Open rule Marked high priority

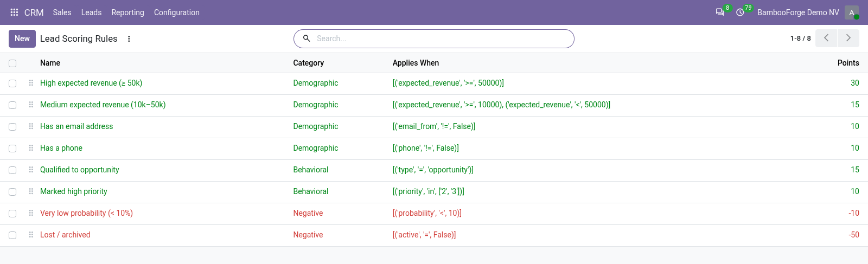point(73,191)
